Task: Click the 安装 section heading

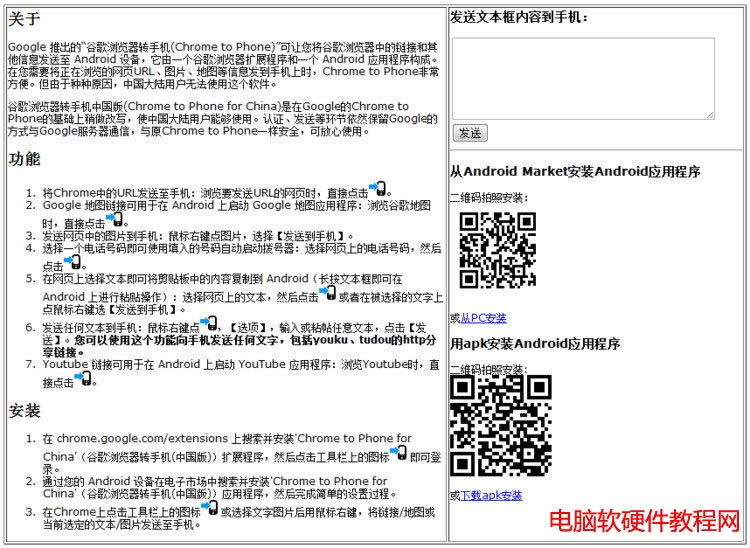Action: tap(24, 411)
